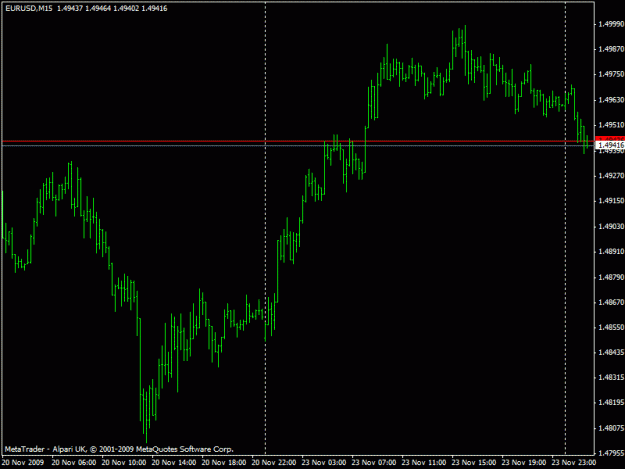Click the 23 Nov 07:00 time label
625x469 pixels.
tap(374, 463)
